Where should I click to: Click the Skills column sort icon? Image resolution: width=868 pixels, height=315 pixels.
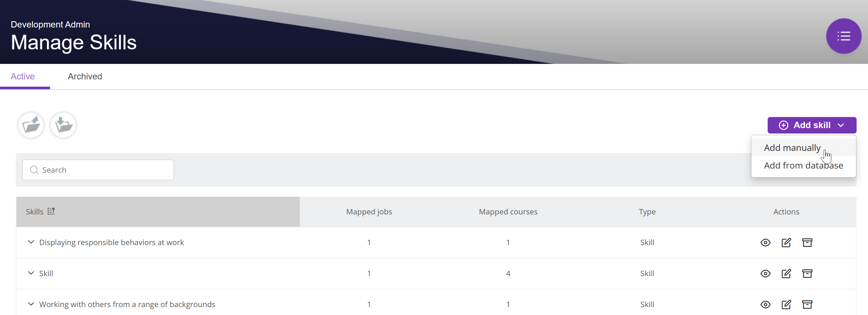(51, 211)
